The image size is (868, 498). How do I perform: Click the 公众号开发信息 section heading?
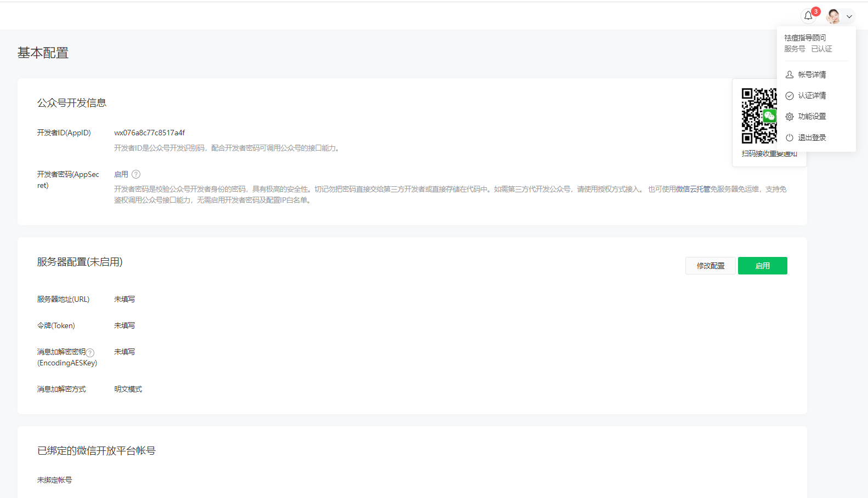coord(72,102)
